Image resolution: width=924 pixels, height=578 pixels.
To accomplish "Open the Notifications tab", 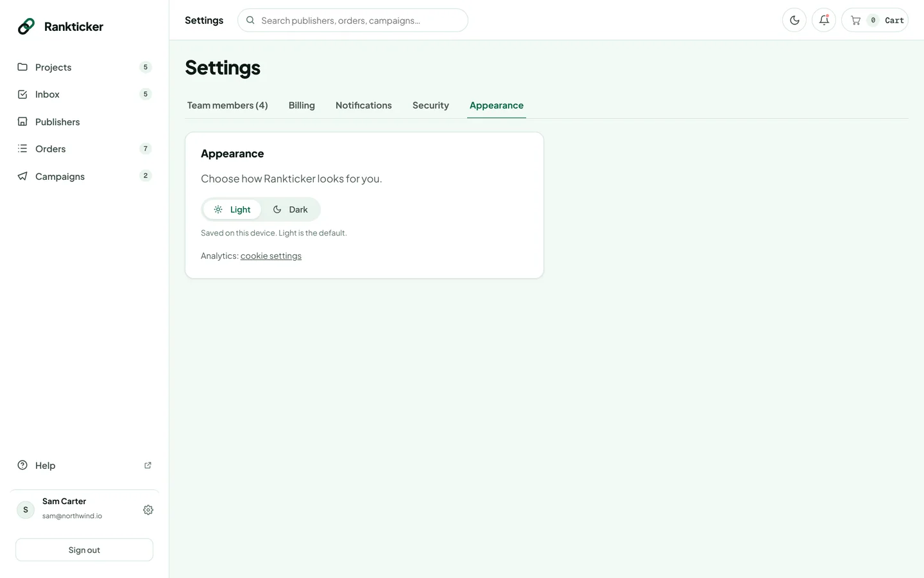I will (x=364, y=105).
